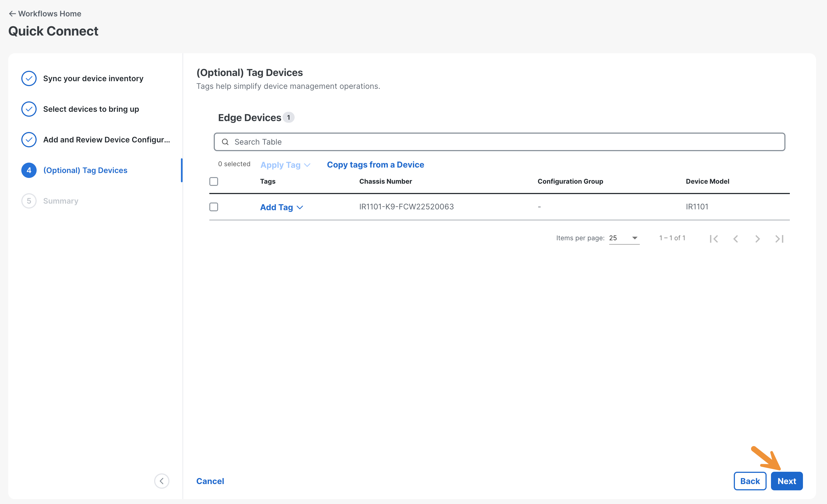827x504 pixels.
Task: Click the Edge Devices count badge
Action: pos(288,118)
